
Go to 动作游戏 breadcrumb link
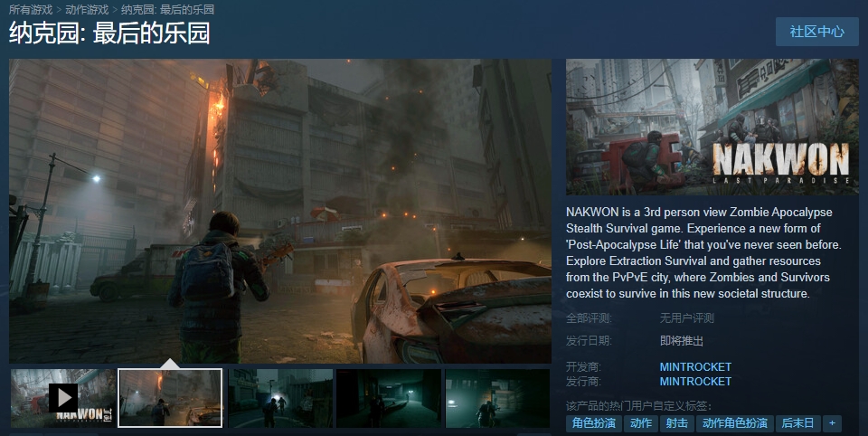(87, 9)
